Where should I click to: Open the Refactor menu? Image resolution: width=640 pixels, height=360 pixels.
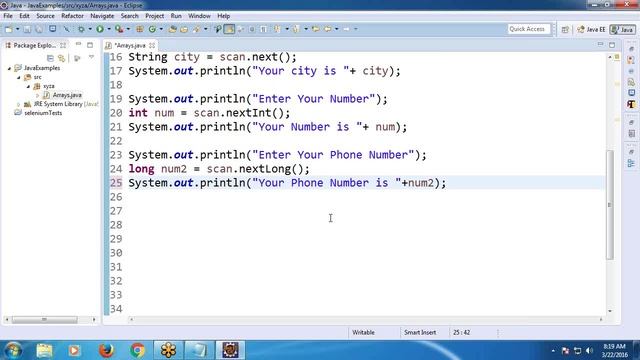[72, 16]
